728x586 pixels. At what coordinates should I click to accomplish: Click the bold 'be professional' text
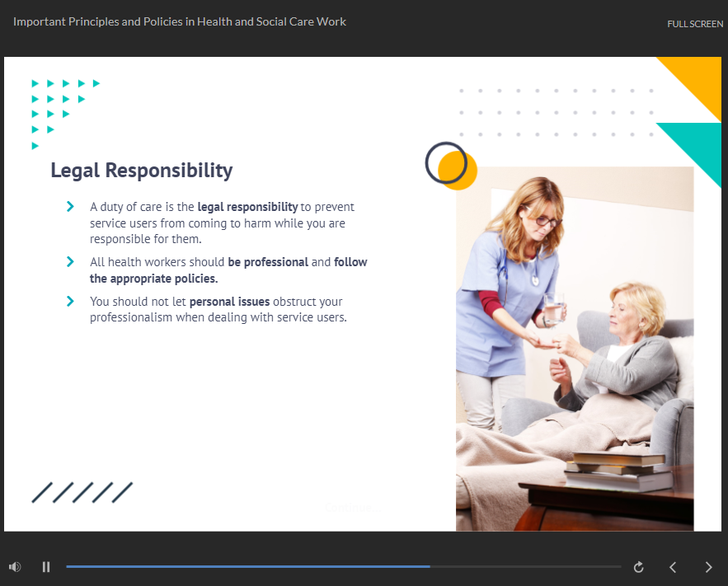tap(267, 262)
